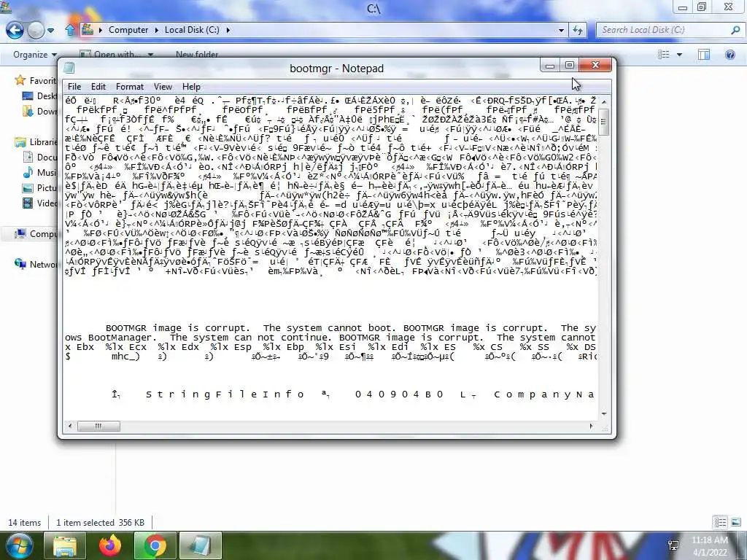Click '1 item selected 356 KB' status text
The width and height of the screenshot is (747, 560).
point(100,522)
